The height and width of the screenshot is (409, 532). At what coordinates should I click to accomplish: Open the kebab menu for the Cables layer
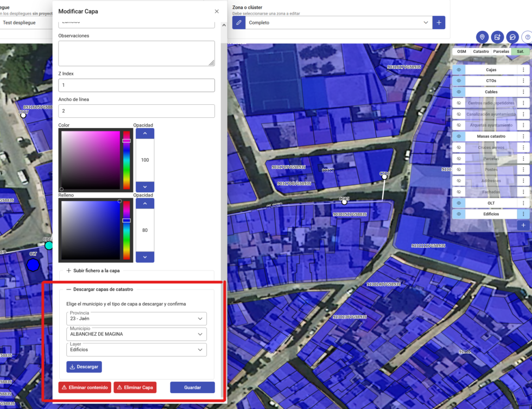coord(523,91)
